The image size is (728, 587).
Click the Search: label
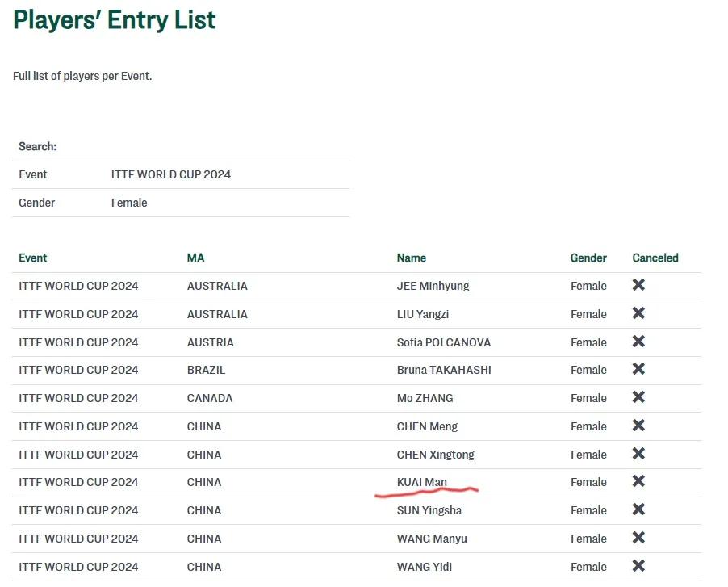pos(38,146)
